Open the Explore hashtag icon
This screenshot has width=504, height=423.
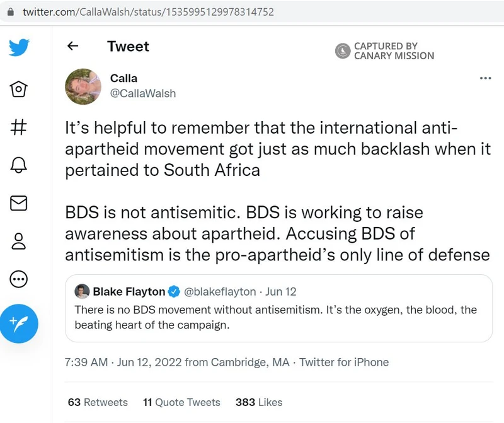(x=20, y=127)
